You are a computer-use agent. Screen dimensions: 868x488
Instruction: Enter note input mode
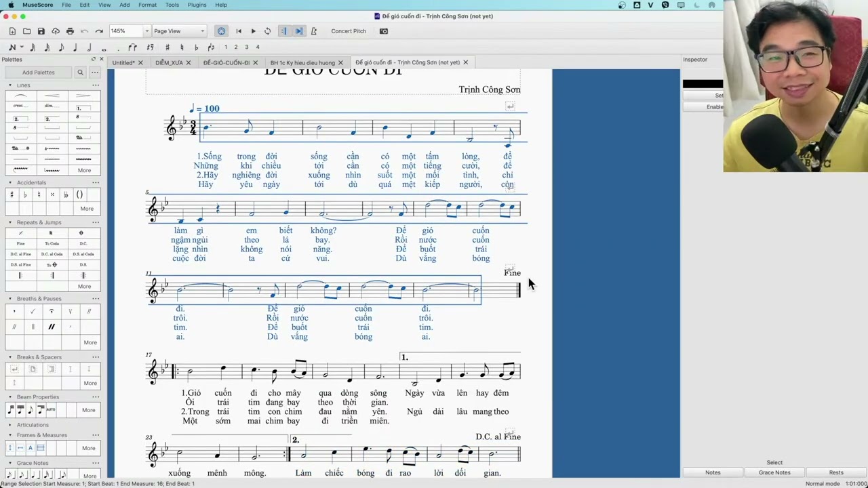click(x=12, y=47)
